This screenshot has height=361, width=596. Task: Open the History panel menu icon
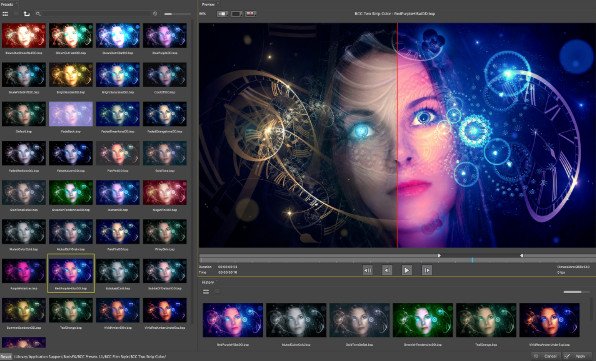(x=206, y=292)
